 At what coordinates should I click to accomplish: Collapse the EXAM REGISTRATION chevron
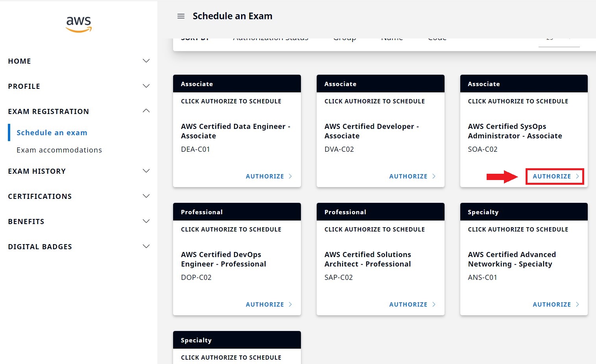[146, 111]
